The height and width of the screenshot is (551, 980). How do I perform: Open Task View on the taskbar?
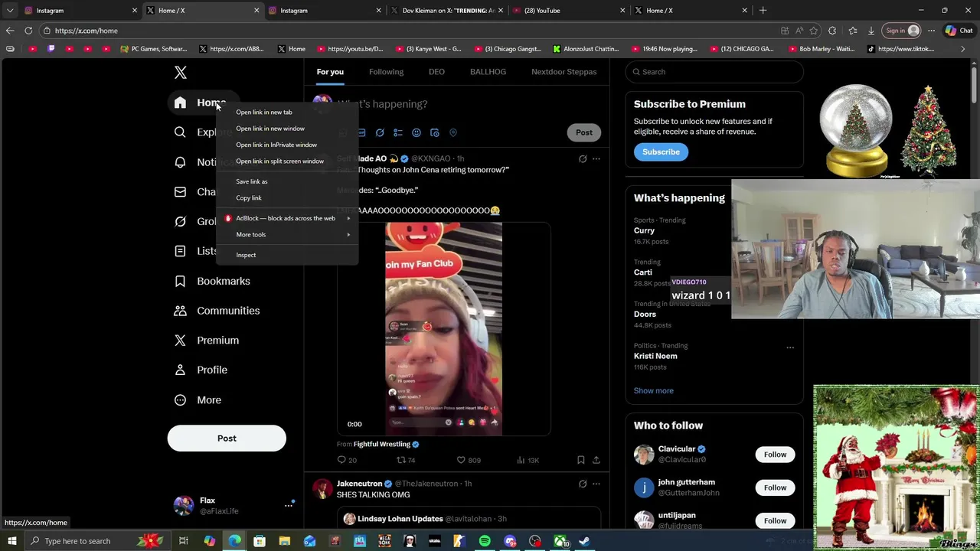(x=184, y=541)
